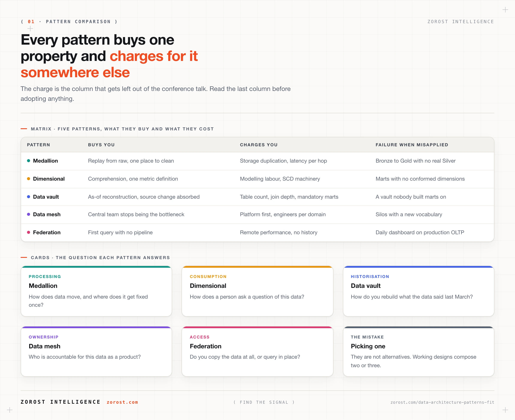
Task: Click 'Storage duplication, latency per hop' cell
Action: coord(283,161)
